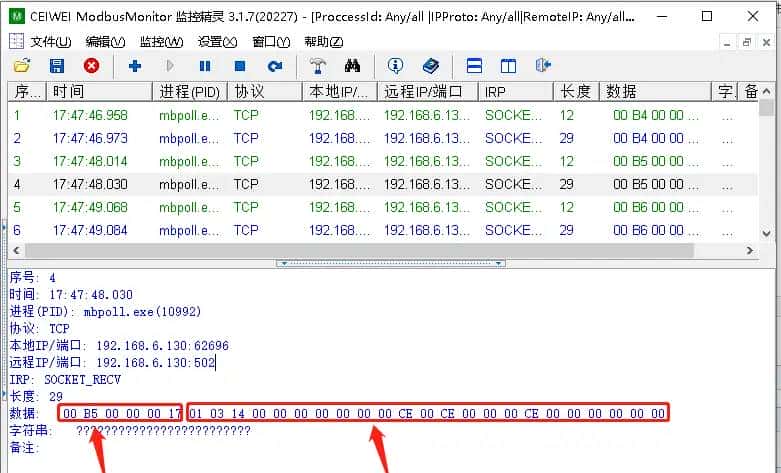Sort by the 协议 column header
781x473 pixels.
click(265, 92)
